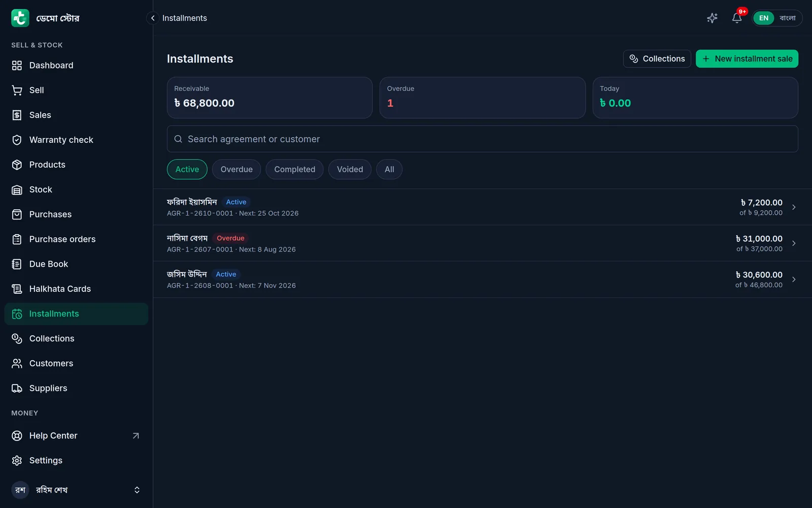
Task: Show Completed installments tab
Action: tap(294, 169)
